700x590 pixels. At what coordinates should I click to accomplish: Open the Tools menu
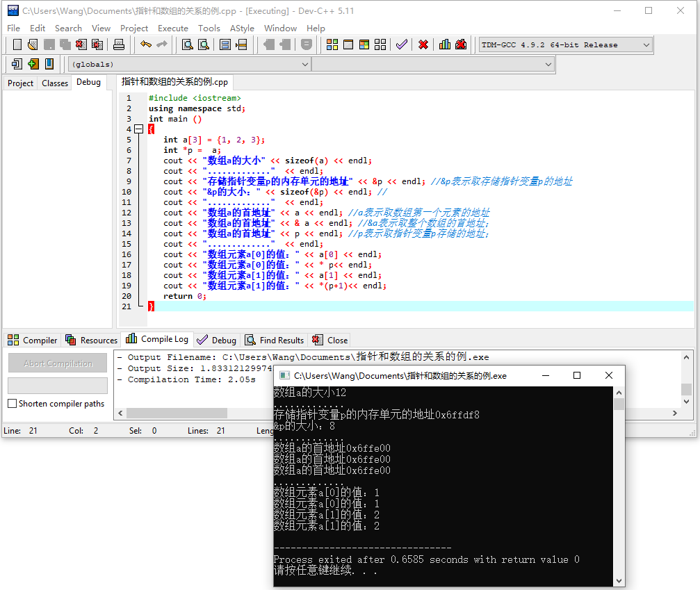pos(209,28)
